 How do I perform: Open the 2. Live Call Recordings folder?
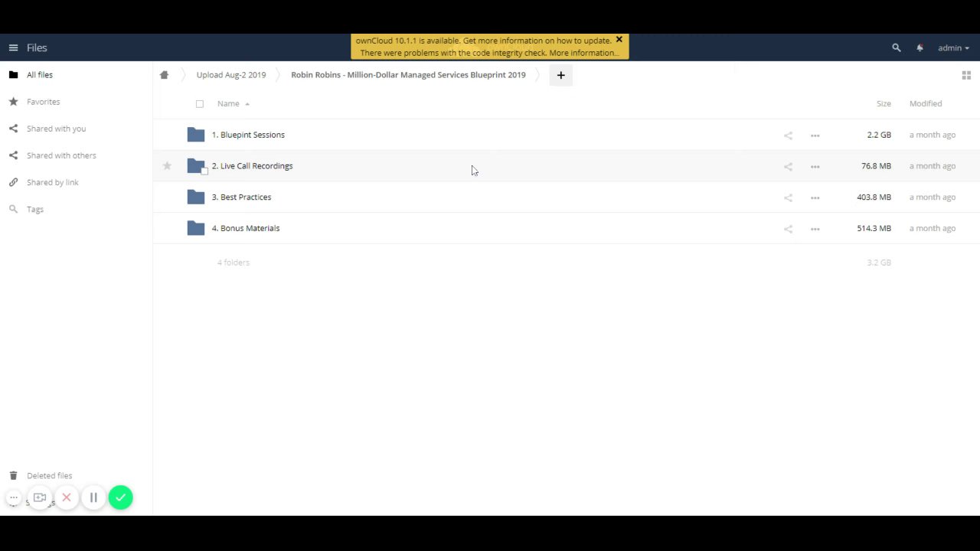(x=252, y=166)
